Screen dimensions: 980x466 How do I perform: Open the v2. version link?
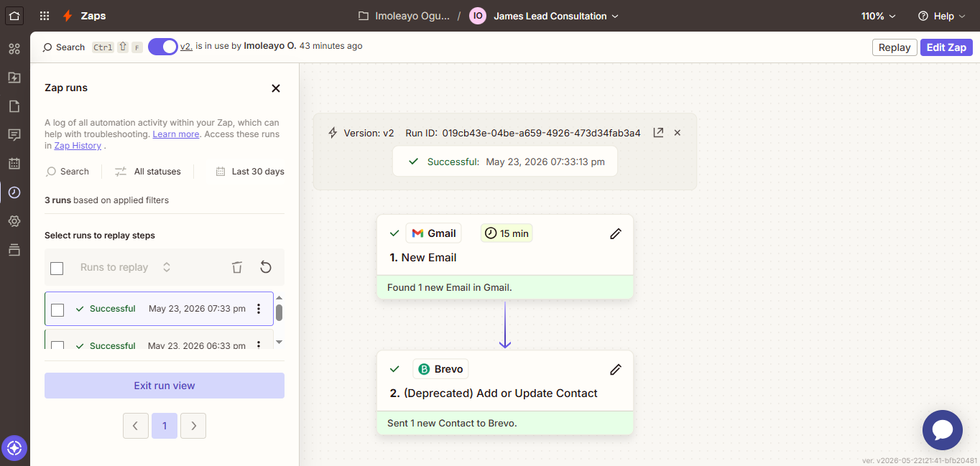pos(186,46)
